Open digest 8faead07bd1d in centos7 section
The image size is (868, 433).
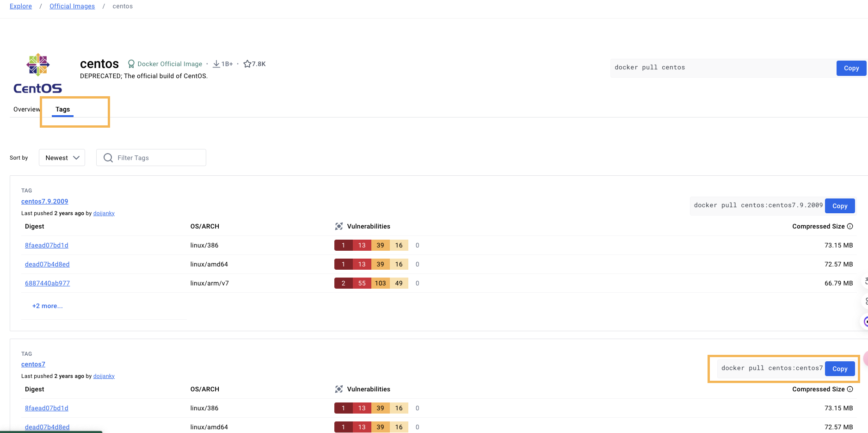47,408
